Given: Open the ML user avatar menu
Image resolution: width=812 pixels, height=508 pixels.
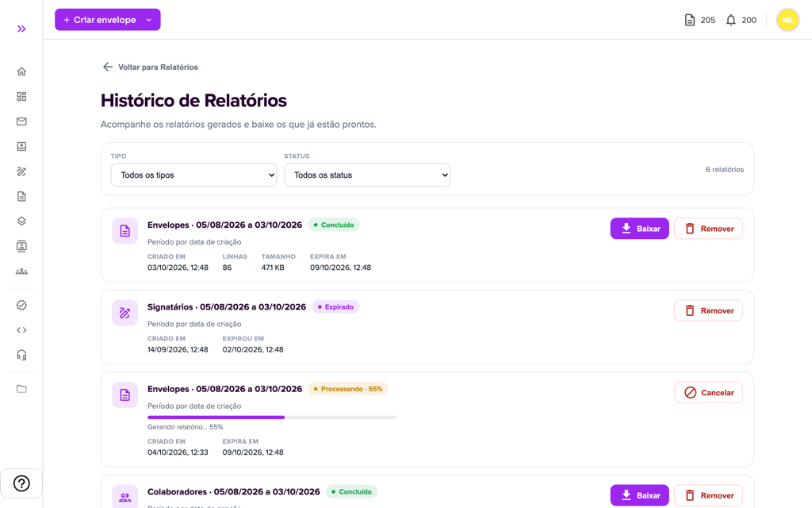Looking at the screenshot, I should [787, 20].
